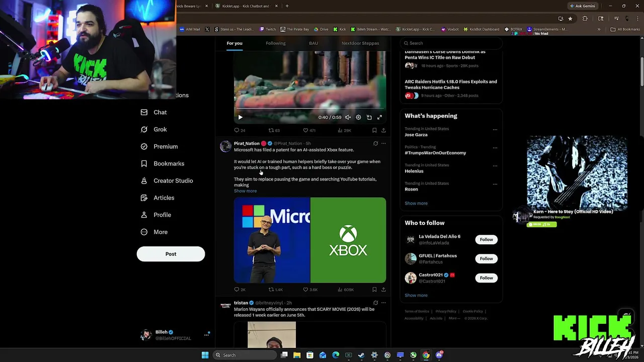Open Chat from the X sidebar
Screen dimensions: 644x362
coord(154,112)
